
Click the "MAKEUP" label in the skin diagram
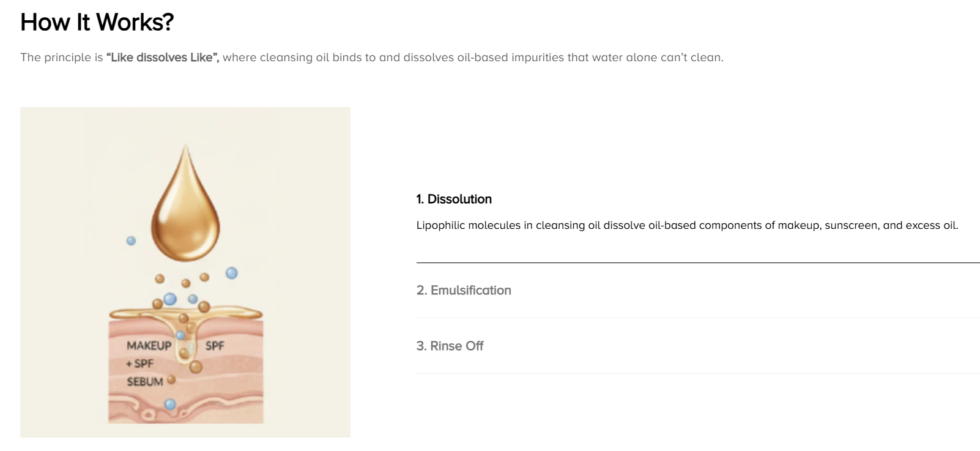pos(149,346)
